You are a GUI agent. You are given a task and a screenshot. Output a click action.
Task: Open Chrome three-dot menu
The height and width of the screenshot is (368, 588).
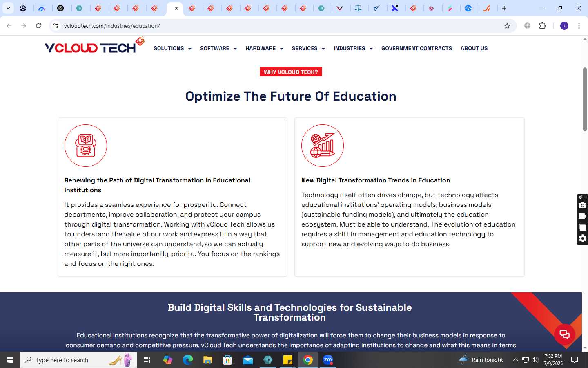579,26
